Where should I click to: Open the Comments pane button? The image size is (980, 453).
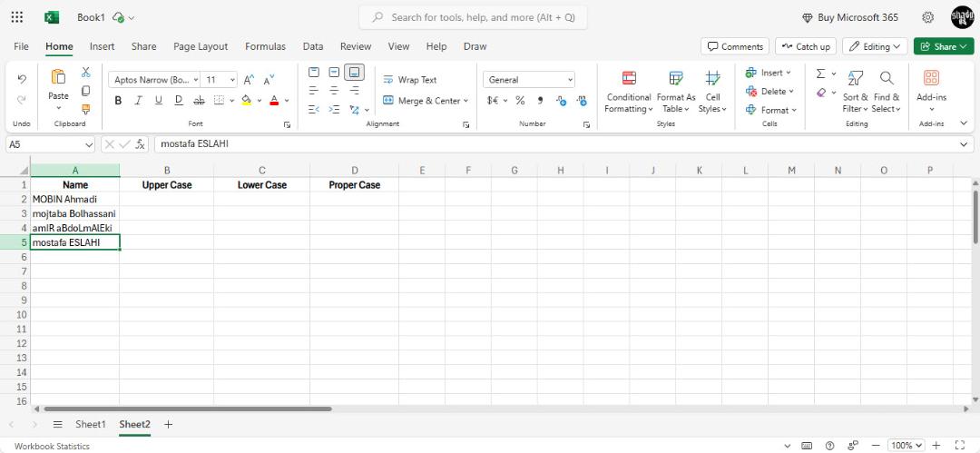pos(735,46)
